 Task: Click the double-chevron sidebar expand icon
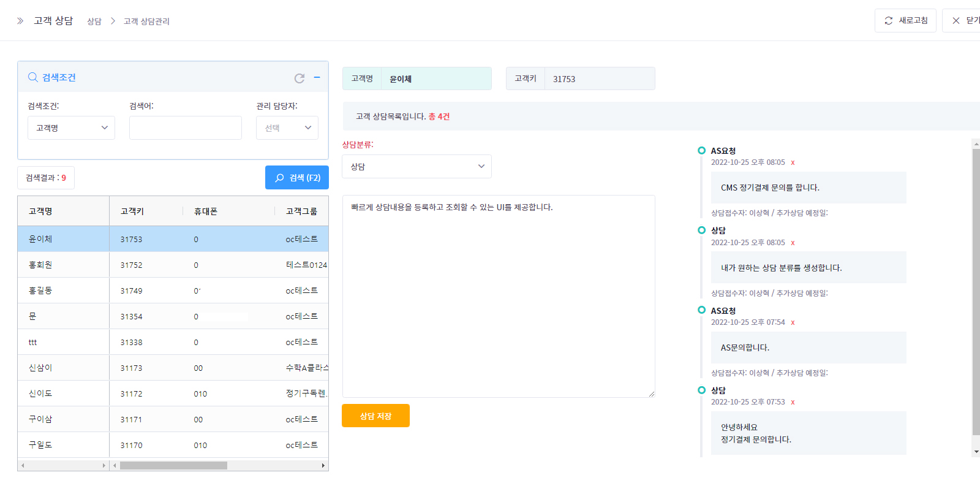pyautogui.click(x=20, y=21)
